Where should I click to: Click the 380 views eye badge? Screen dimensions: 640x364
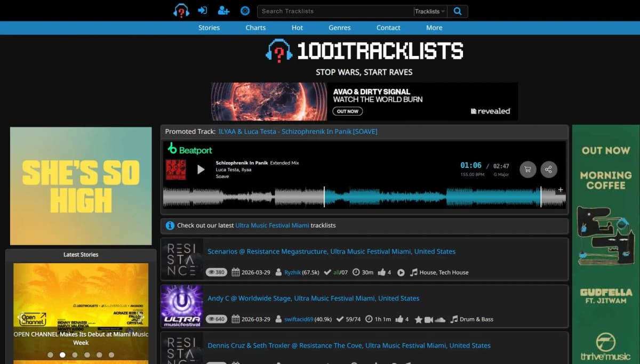tap(216, 272)
